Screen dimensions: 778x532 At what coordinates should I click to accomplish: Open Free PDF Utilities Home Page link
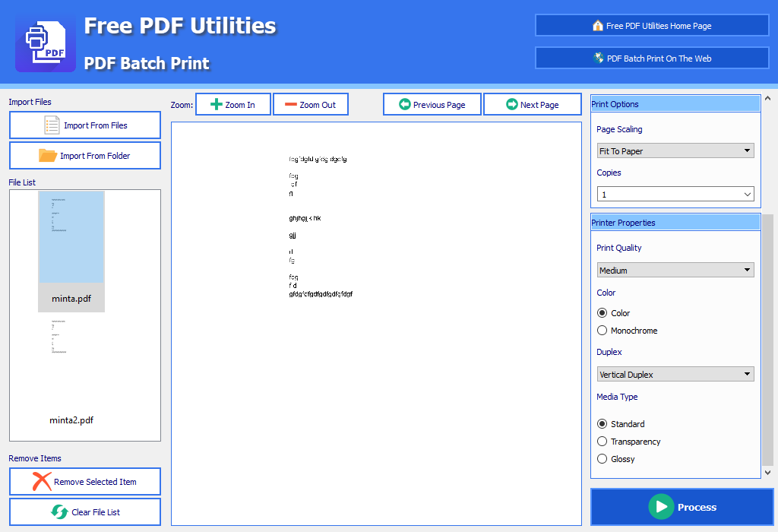click(652, 26)
